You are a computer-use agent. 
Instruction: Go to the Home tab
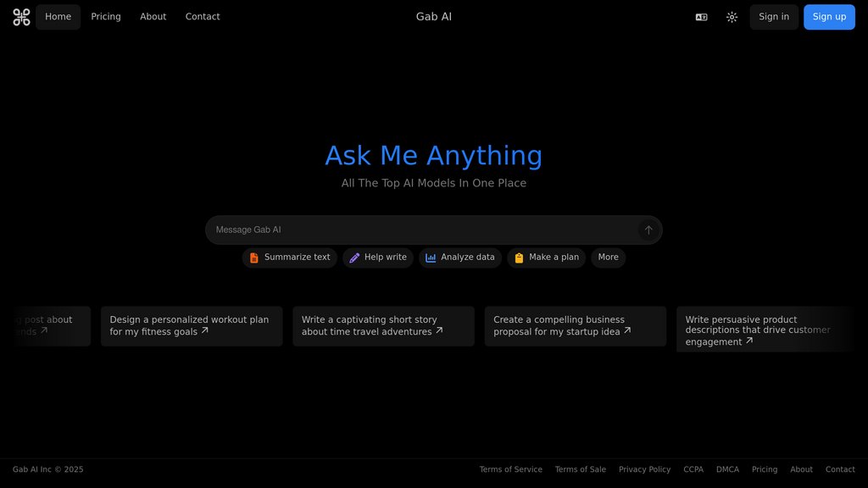58,17
